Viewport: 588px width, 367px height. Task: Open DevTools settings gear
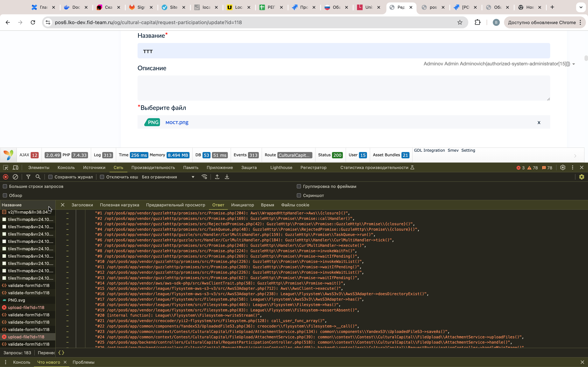(562, 167)
